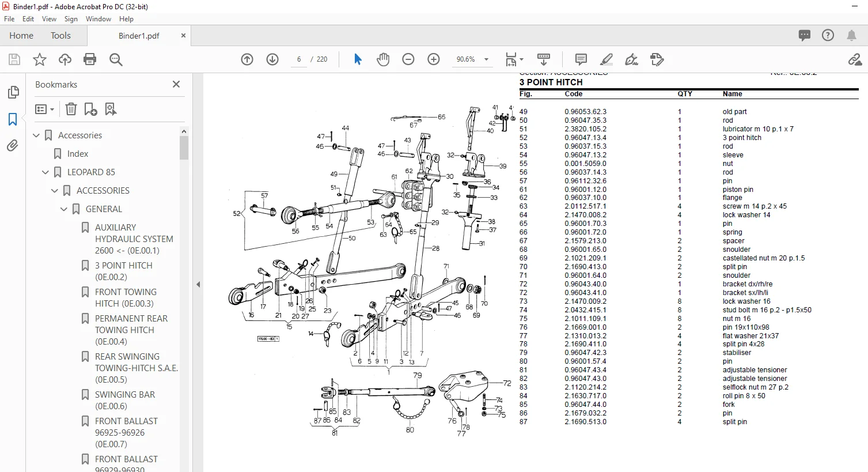Close the Binder1.pdf tab
868x472 pixels.
183,36
